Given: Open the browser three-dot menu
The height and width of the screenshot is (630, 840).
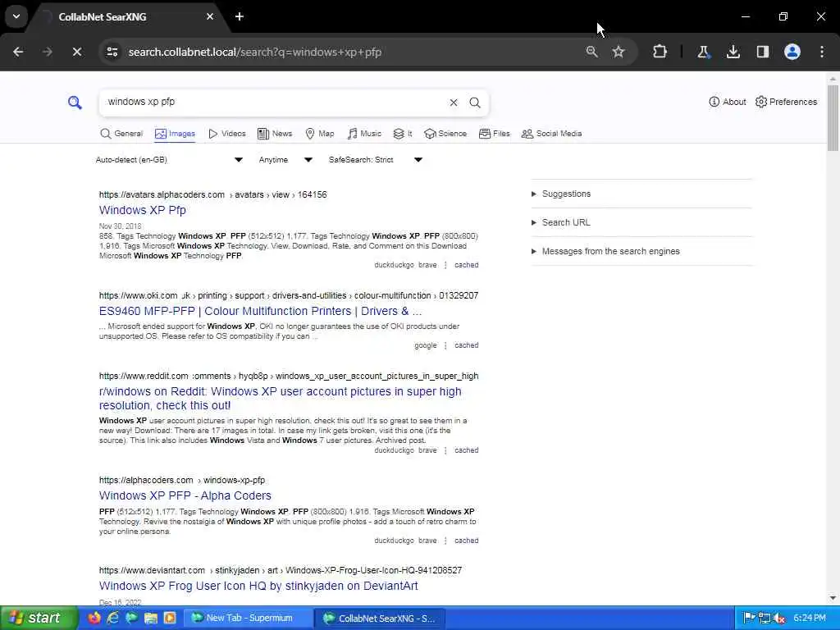Looking at the screenshot, I should click(822, 52).
